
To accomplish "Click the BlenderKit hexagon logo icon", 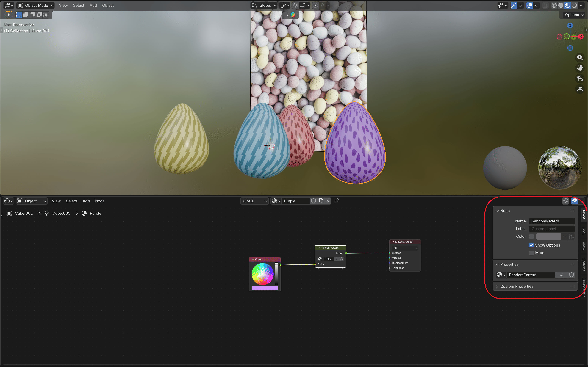I will 293,15.
